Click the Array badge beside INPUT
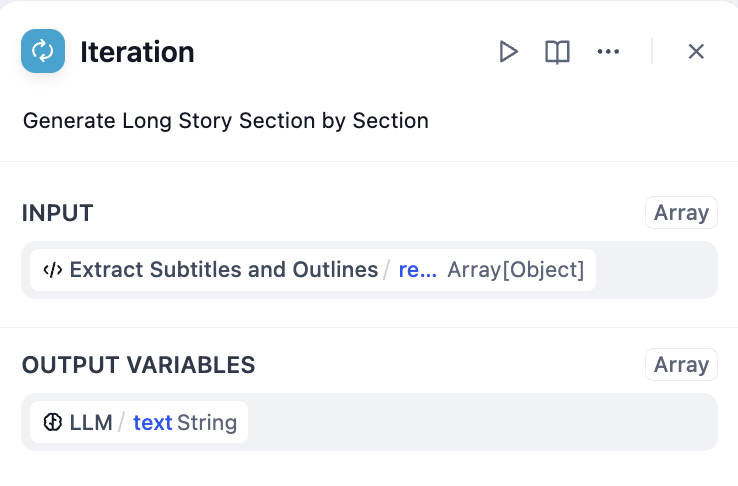This screenshot has width=738, height=486. (681, 213)
